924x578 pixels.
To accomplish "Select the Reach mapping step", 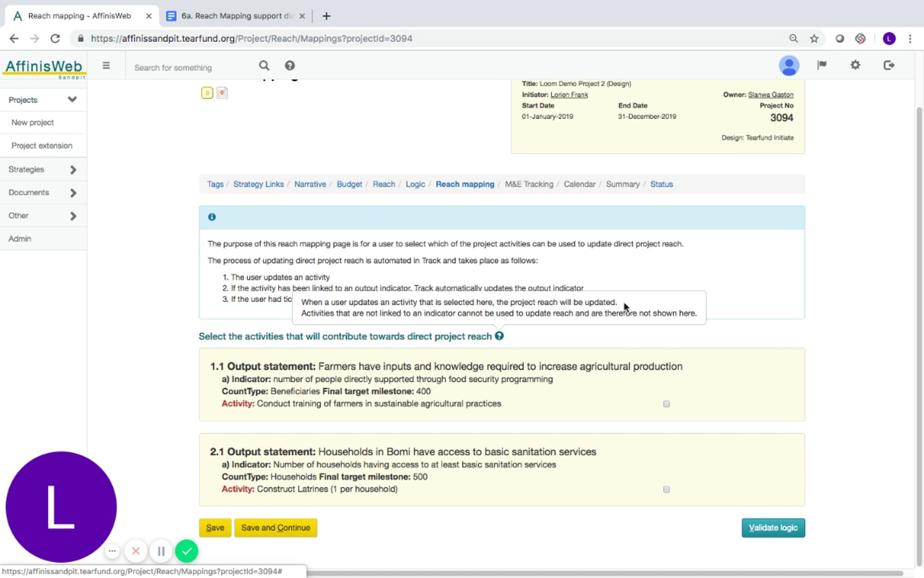I will pos(465,184).
